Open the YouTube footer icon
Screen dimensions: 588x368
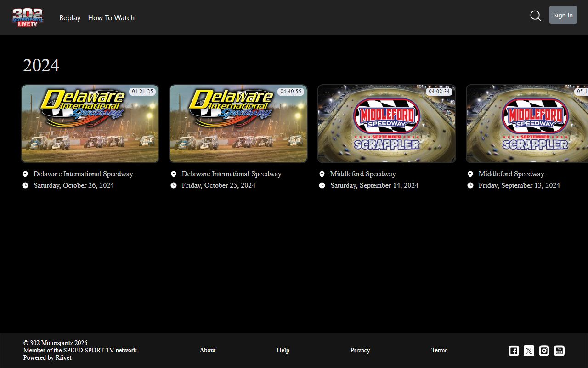[559, 351]
